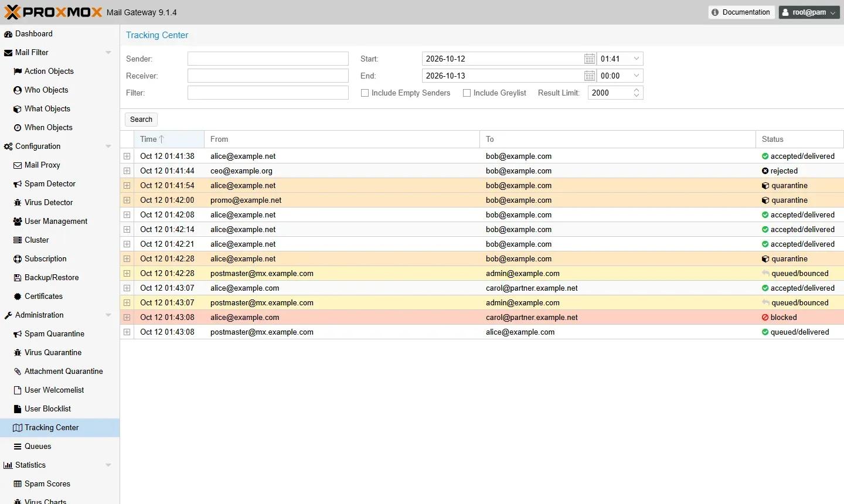Click the Sender input field
844x504 pixels.
(268, 59)
